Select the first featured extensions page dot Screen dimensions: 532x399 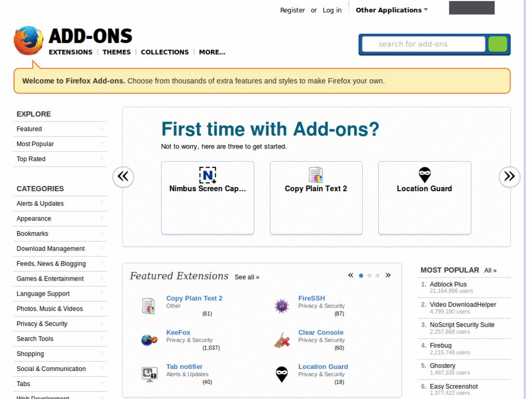coord(361,276)
